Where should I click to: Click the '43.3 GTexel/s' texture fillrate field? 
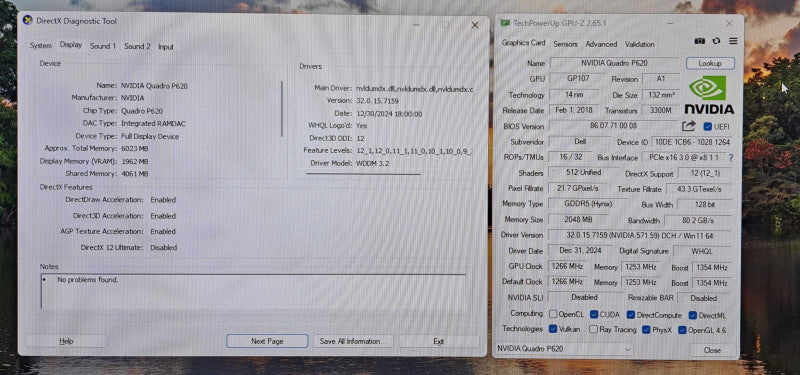click(698, 189)
